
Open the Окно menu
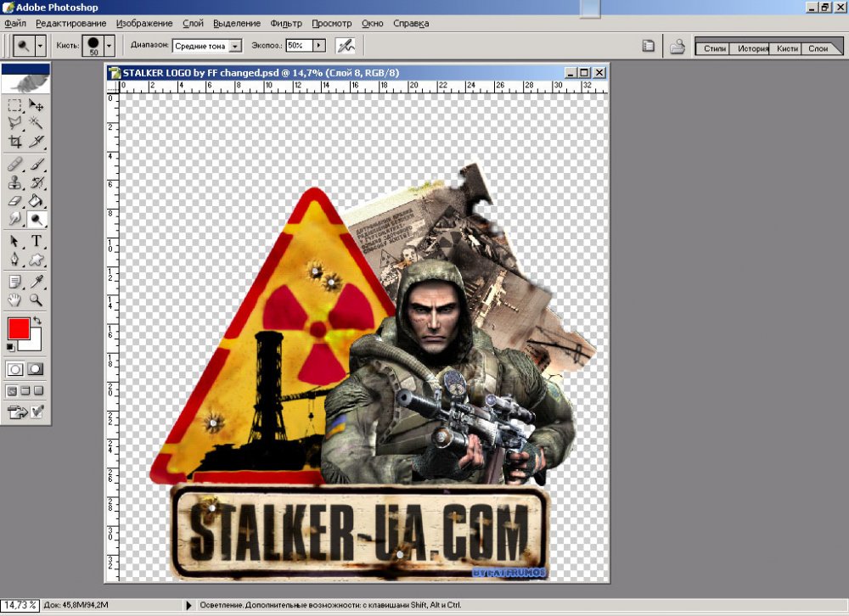click(x=373, y=23)
